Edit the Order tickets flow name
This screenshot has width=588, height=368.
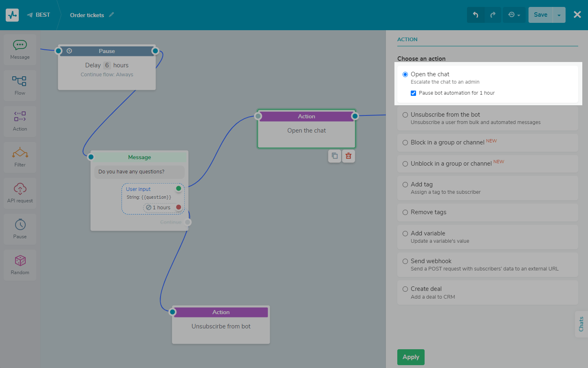(x=111, y=15)
